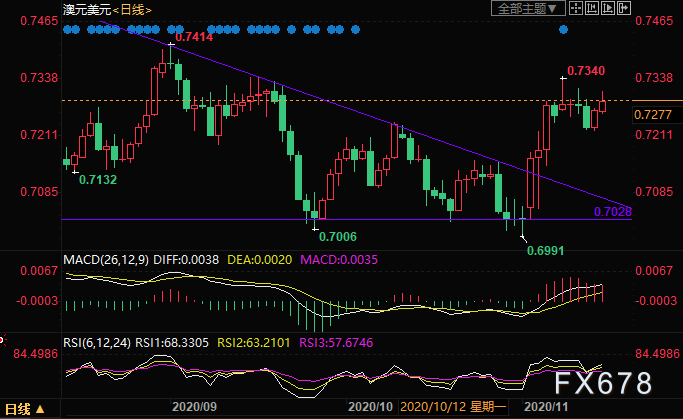Click the 澳元美元<日线> chart title
This screenshot has width=683, height=419.
point(107,10)
